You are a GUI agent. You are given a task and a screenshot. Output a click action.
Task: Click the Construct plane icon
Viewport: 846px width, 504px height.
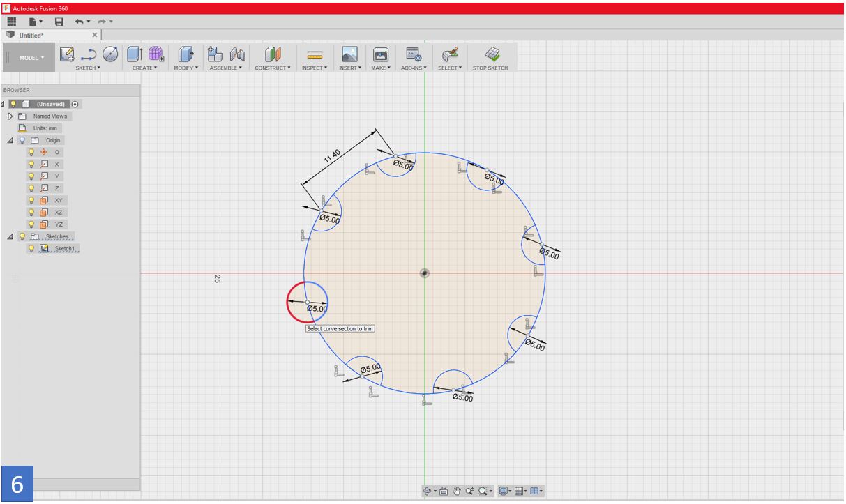pos(271,54)
